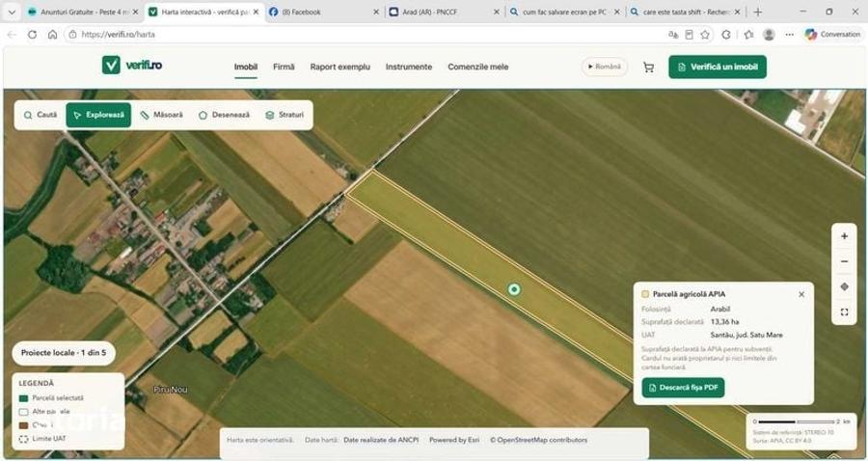This screenshot has height=461, width=868.
Task: Click the 13,36 ha area value
Action: coord(724,321)
